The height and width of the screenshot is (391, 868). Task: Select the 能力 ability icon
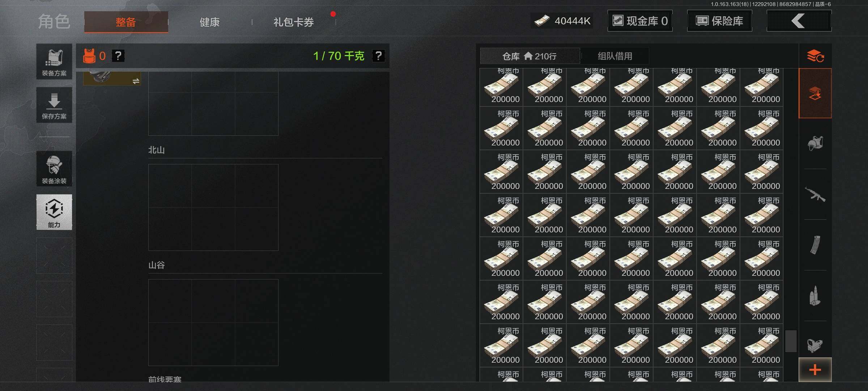[x=54, y=212]
